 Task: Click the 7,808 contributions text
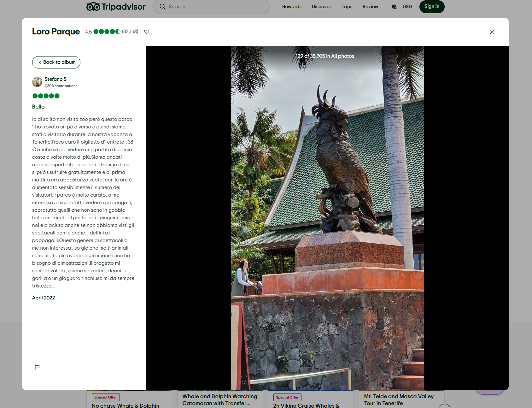click(61, 86)
